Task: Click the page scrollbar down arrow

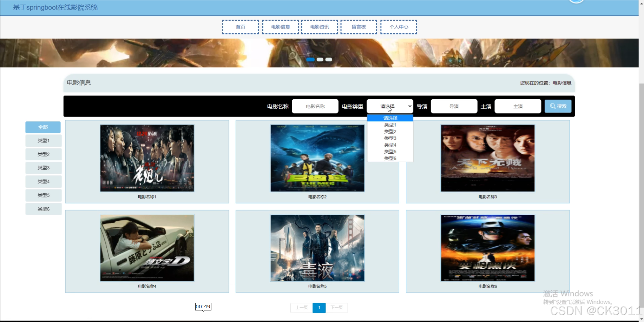Action: 642,319
